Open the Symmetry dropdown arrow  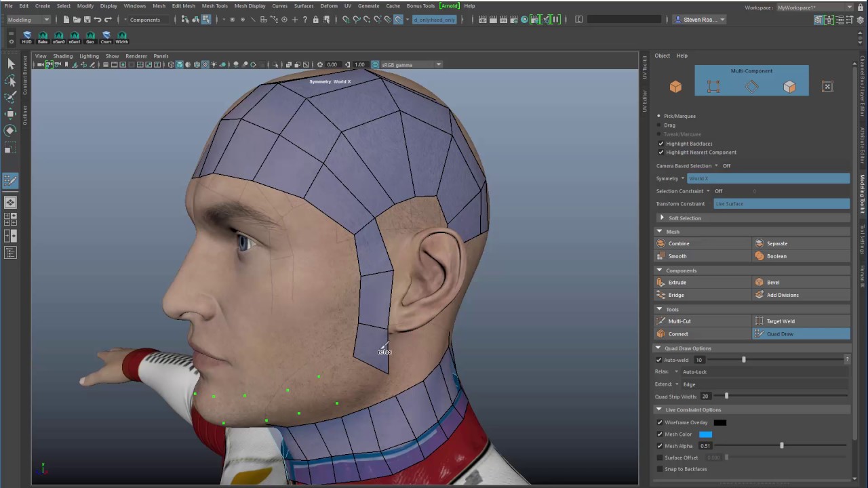click(x=682, y=178)
